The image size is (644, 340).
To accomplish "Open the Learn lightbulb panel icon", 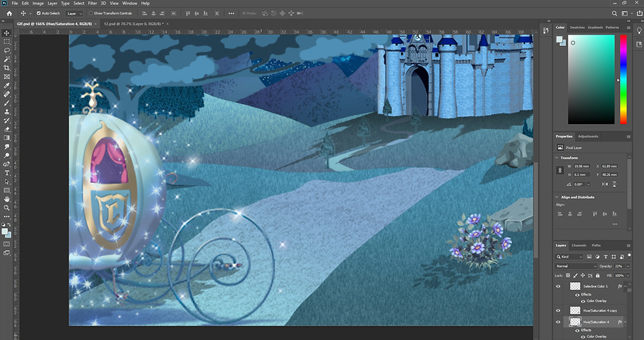I will pos(639,31).
